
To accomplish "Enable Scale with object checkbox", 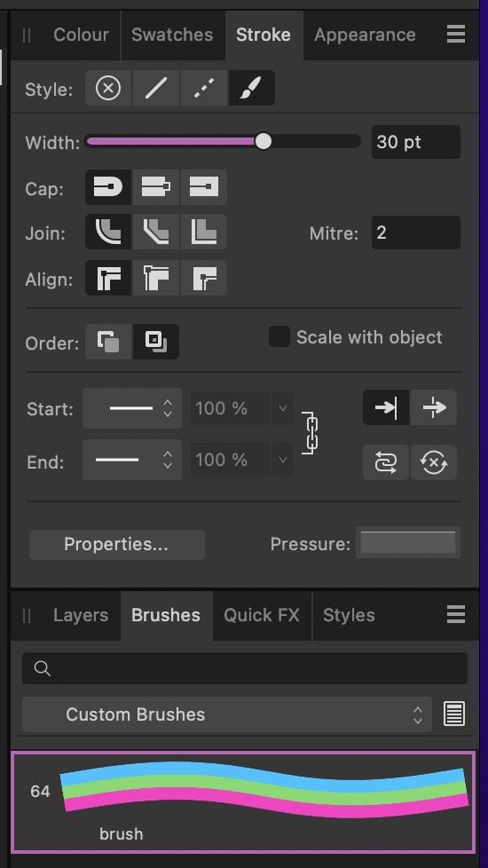I will tap(279, 336).
